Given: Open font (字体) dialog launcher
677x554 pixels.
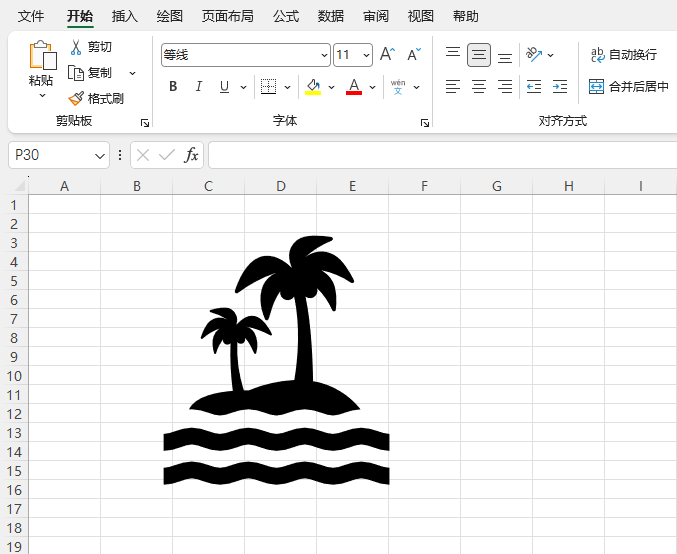Looking at the screenshot, I should point(425,123).
